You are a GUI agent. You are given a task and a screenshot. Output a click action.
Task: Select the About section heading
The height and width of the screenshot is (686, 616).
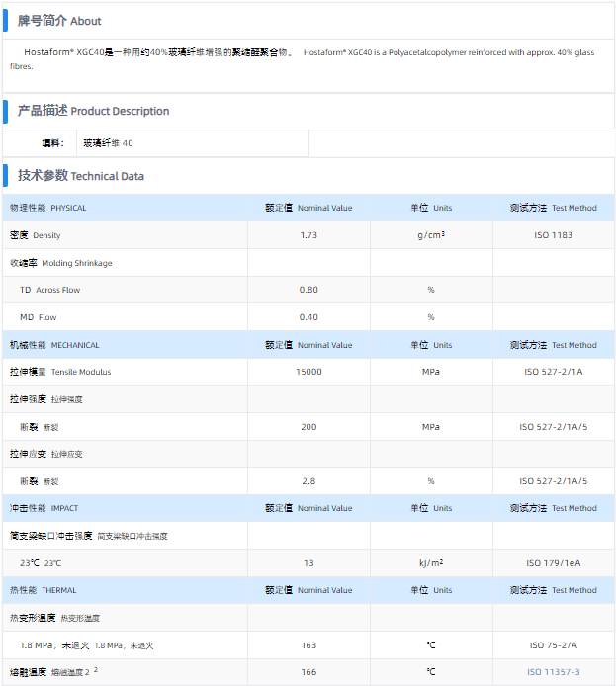59,21
